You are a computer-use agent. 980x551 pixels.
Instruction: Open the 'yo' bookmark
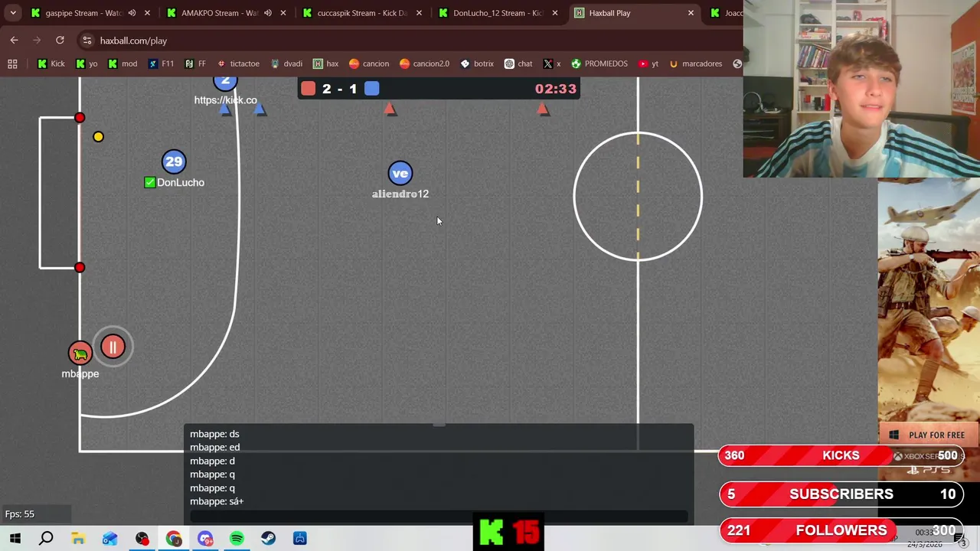[x=87, y=64]
